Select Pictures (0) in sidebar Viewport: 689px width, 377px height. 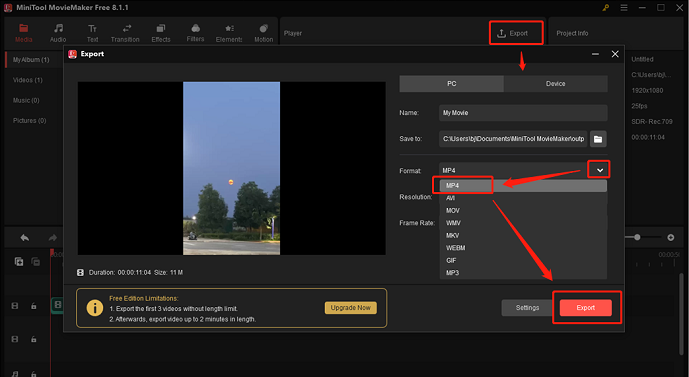[x=29, y=120]
